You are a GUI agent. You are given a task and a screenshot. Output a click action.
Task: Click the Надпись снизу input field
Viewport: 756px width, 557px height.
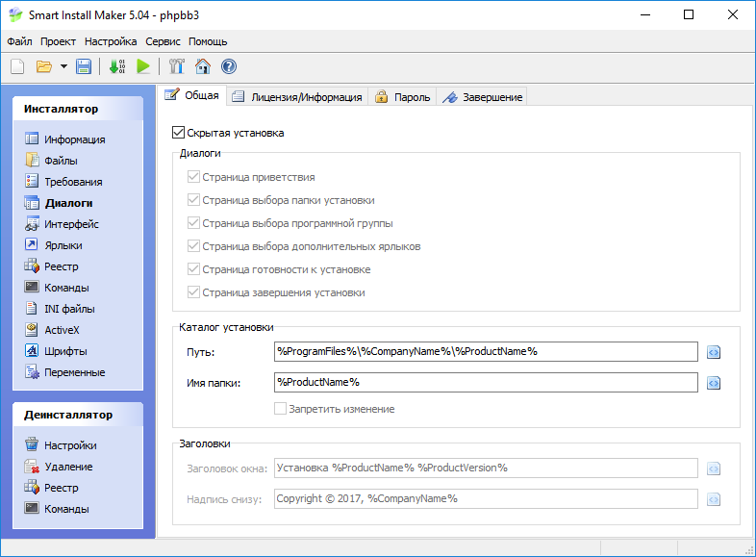pos(486,498)
